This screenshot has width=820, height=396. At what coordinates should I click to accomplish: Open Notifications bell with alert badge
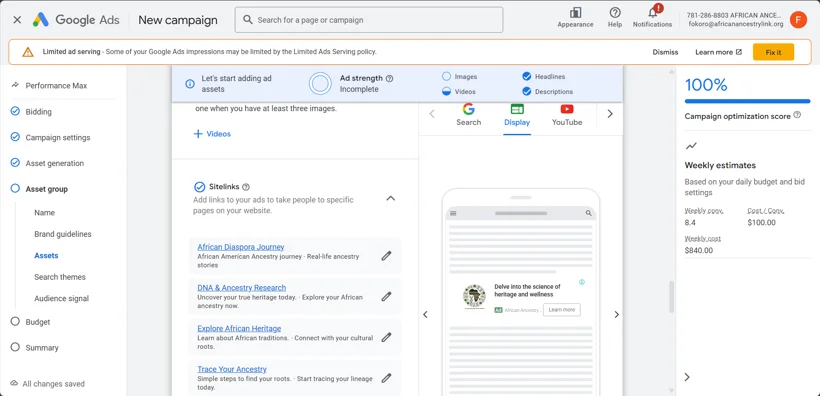(653, 12)
